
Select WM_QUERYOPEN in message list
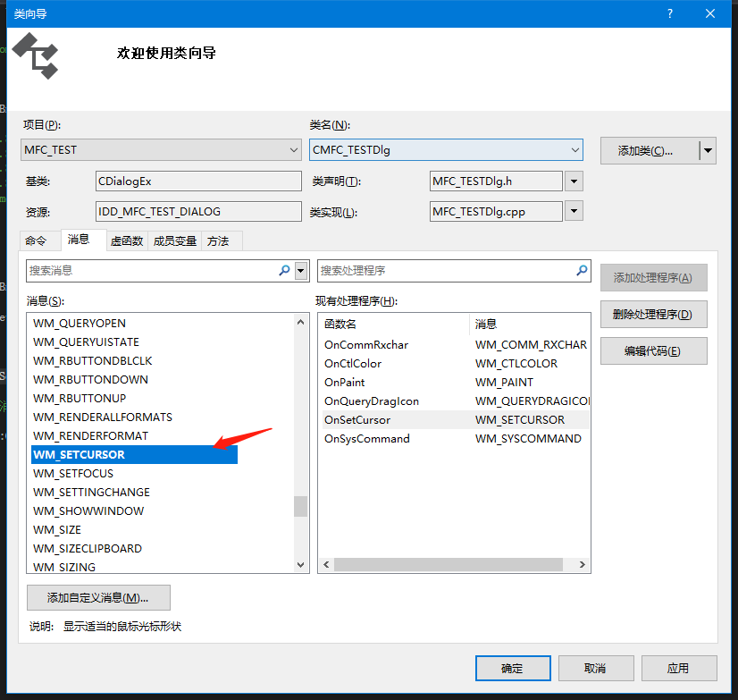(80, 323)
